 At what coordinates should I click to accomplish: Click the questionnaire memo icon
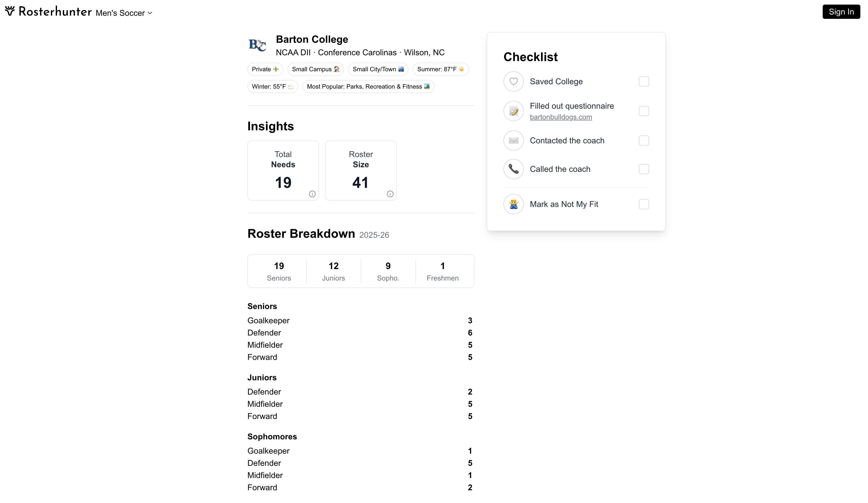click(513, 111)
